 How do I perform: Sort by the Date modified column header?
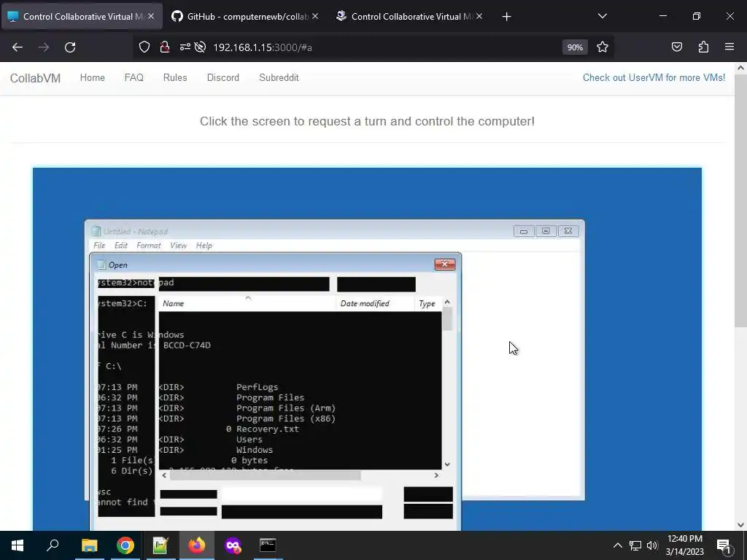[375, 303]
